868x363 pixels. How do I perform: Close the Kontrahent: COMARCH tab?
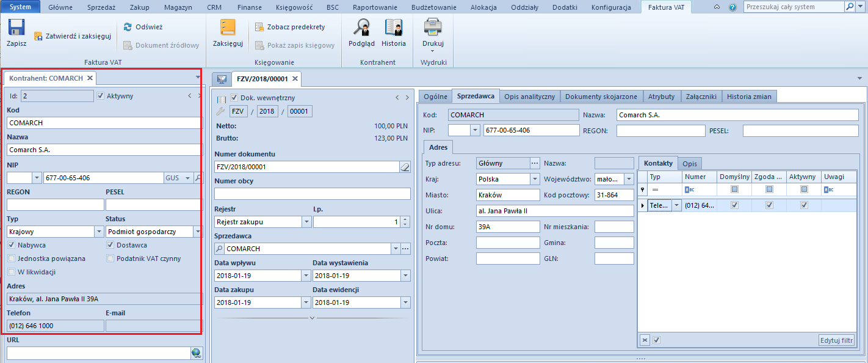[90, 78]
